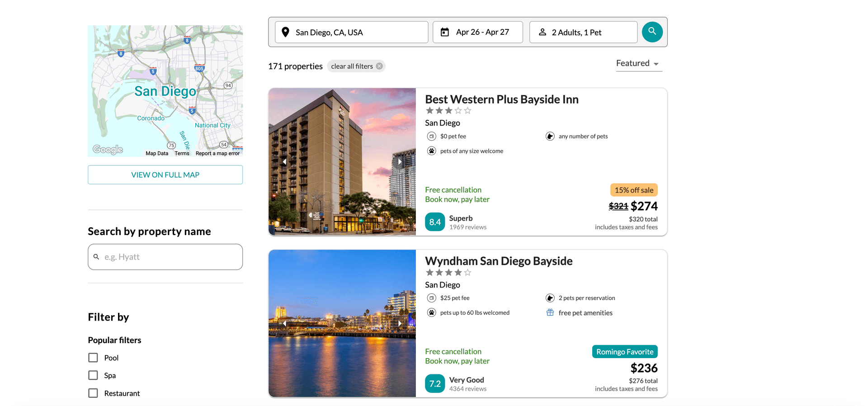
Task: Click the guests person icon
Action: 542,32
